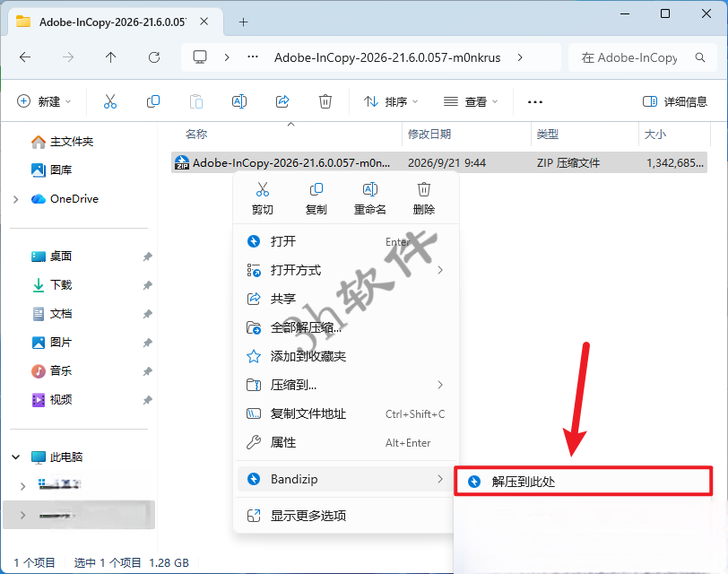
Task: Choose 属性 in the context menu
Action: pos(346,442)
